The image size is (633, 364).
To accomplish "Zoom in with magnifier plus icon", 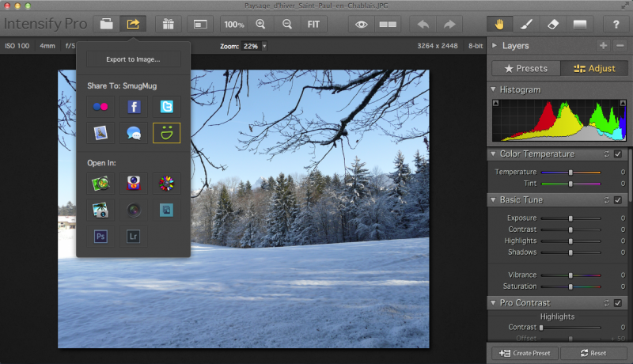I will (261, 25).
